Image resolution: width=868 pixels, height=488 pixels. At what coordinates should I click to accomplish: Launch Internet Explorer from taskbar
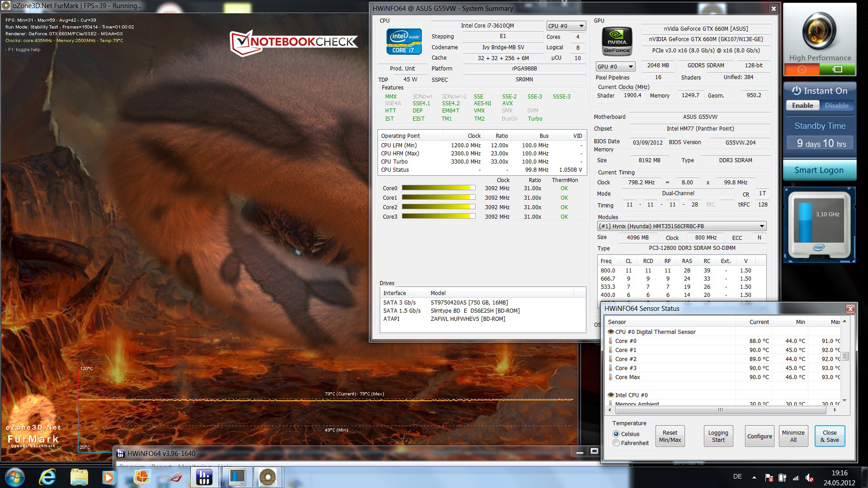(x=47, y=477)
